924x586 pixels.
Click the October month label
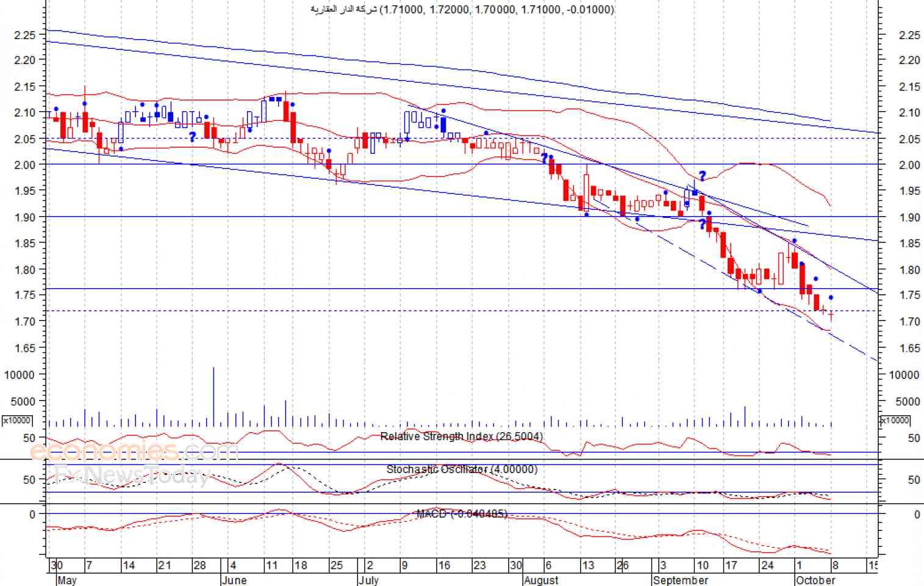coord(815,580)
